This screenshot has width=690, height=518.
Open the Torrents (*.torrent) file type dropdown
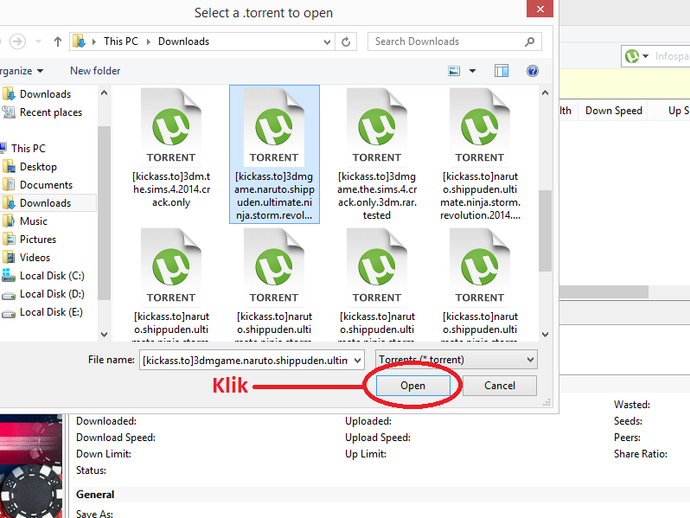456,360
